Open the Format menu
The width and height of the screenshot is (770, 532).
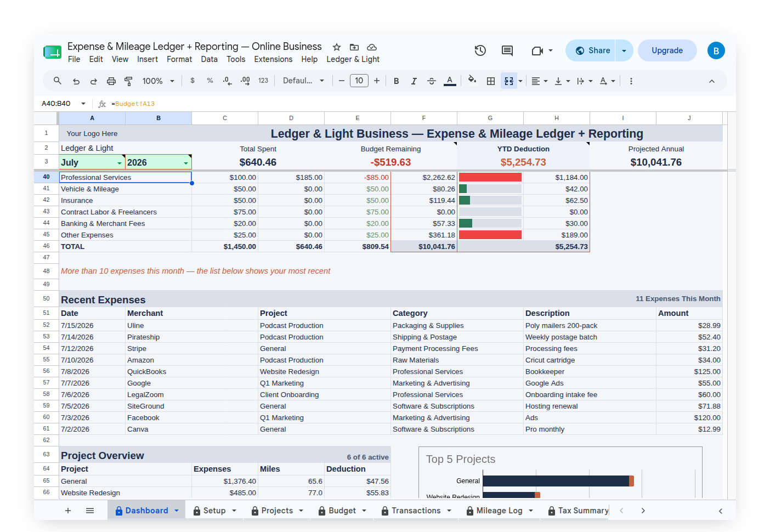[x=179, y=59]
